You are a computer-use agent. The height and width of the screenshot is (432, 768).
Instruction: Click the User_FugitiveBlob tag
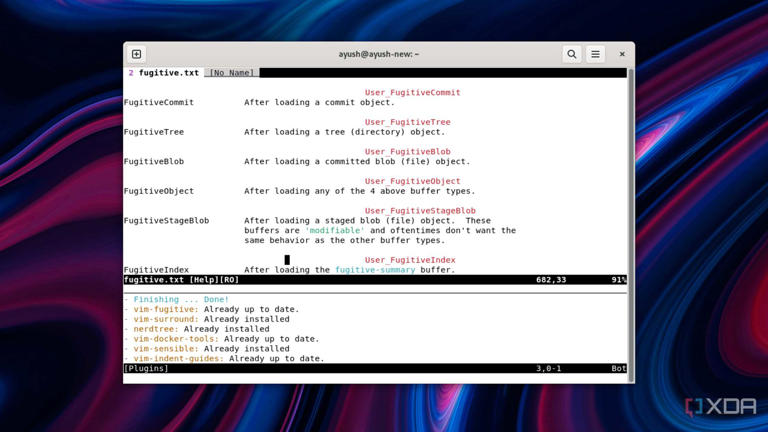(x=408, y=151)
